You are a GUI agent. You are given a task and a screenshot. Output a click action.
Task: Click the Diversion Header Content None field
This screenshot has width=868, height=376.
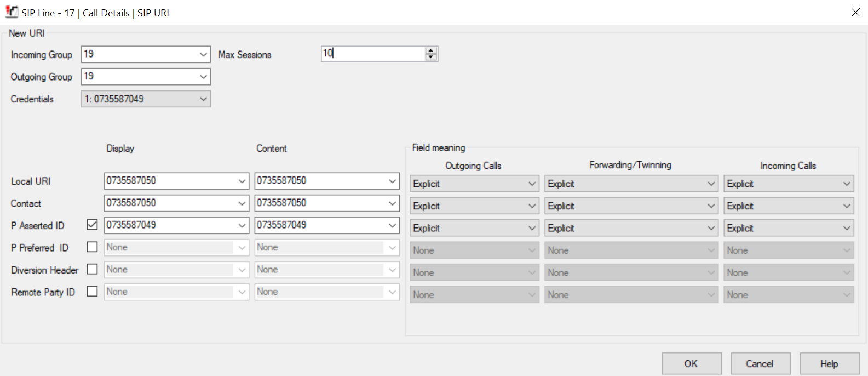pos(327,270)
